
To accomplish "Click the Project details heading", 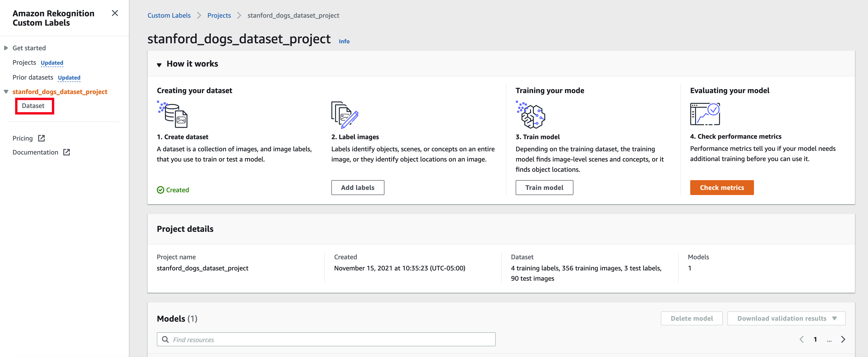I will (x=185, y=229).
